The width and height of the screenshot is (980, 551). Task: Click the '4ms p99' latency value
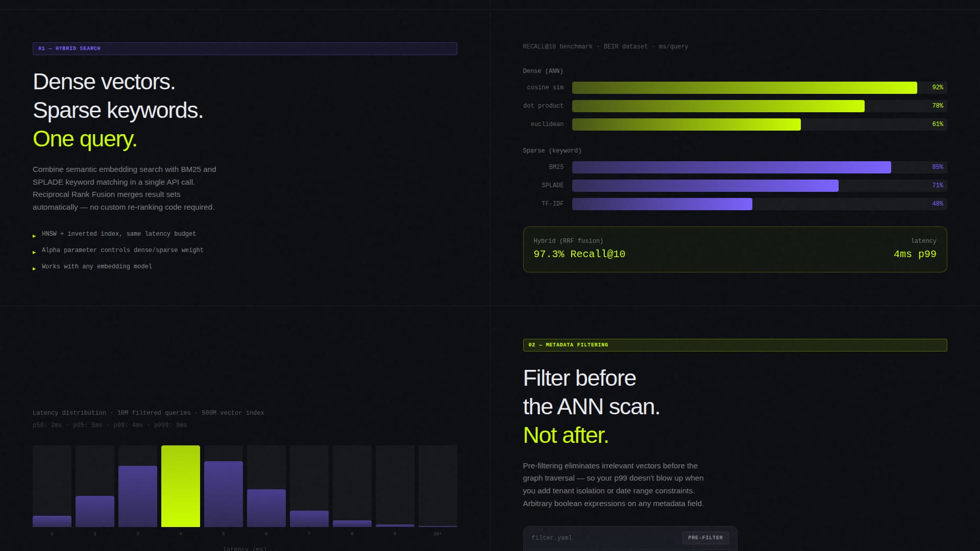pos(915,254)
